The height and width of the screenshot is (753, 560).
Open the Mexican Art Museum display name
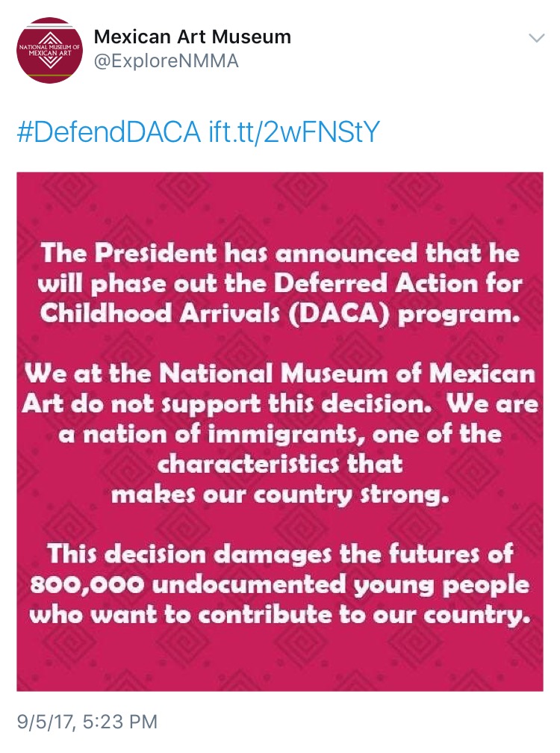193,37
